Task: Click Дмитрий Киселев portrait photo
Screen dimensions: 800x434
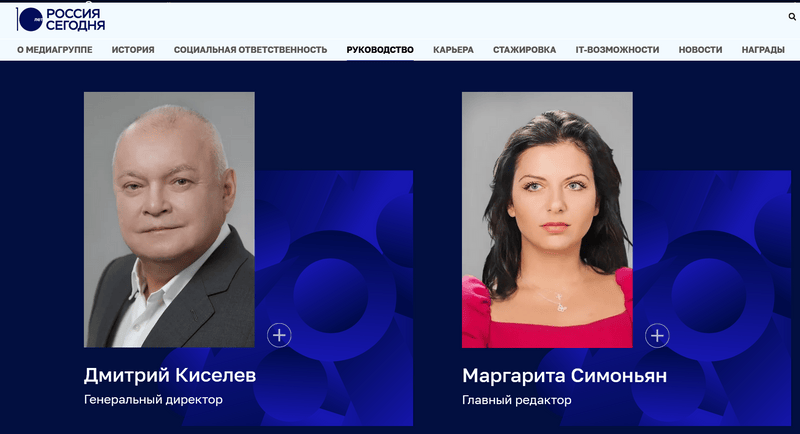Action: 169,220
